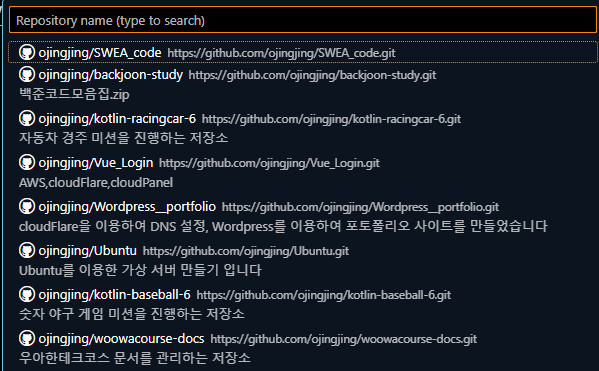This screenshot has width=599, height=371.
Task: Click GitHub icon beside ojingjing/Ubuntu
Action: [27, 250]
